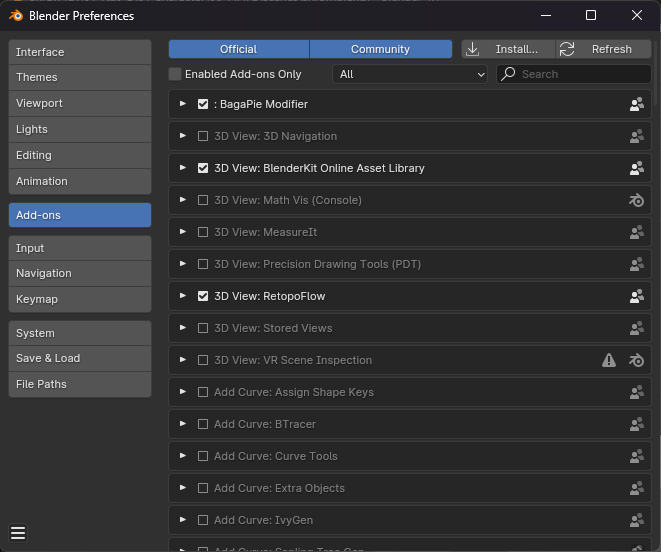Click the community icon on Curve Tools row
Screen dimensions: 661x552
point(637,456)
